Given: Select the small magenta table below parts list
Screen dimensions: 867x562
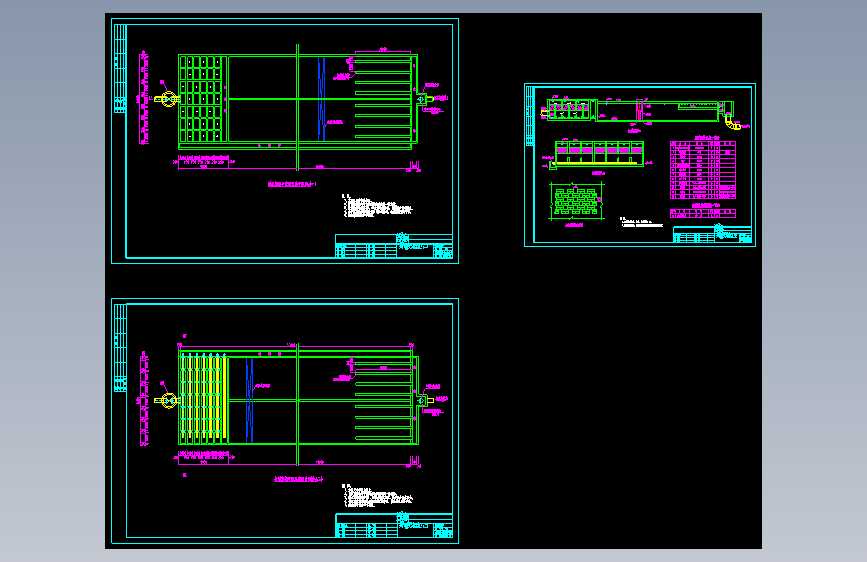Looking at the screenshot, I should pyautogui.click(x=703, y=213).
